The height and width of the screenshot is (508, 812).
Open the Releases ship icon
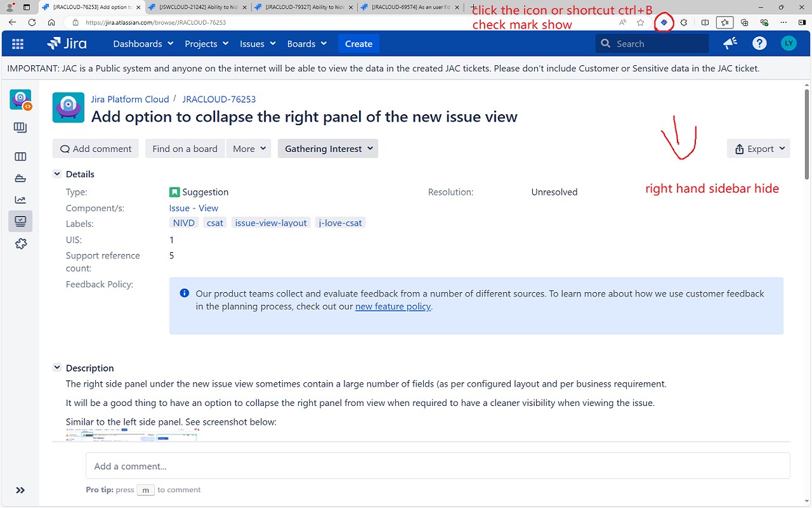(20, 178)
